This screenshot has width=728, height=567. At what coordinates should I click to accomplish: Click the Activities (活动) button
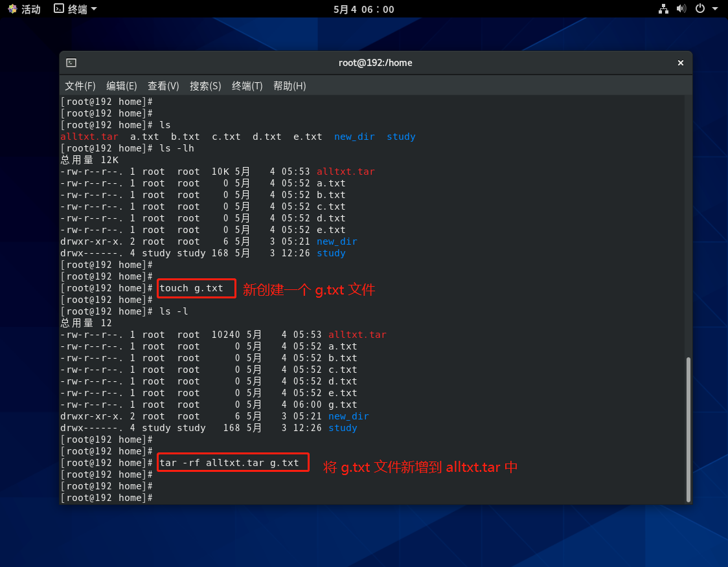click(30, 9)
